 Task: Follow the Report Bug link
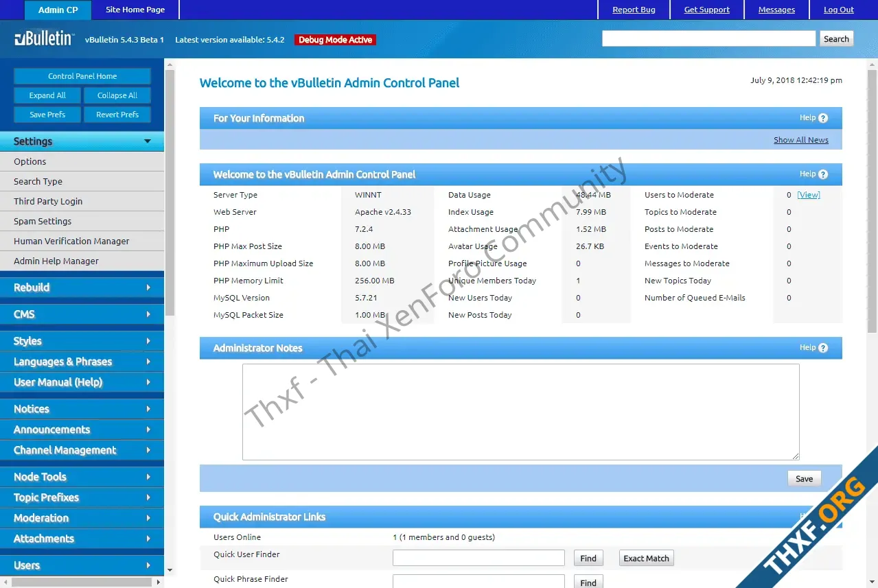(x=634, y=10)
